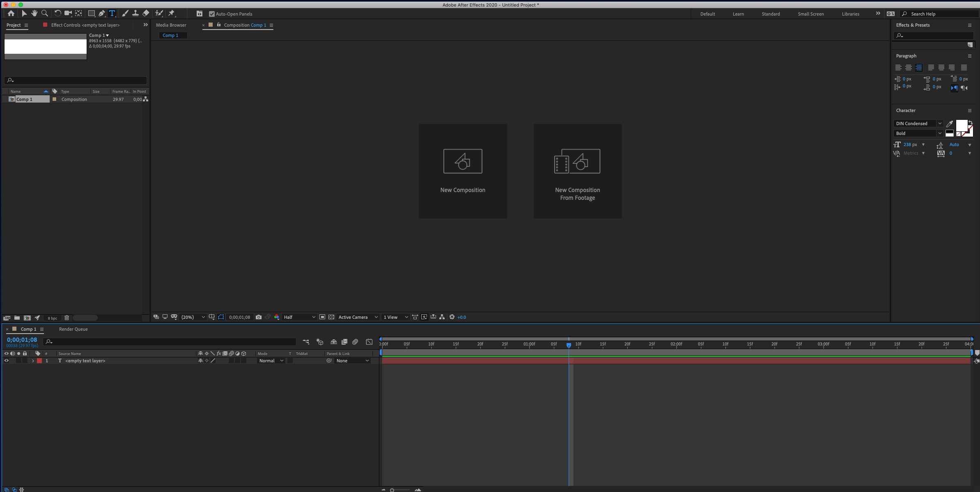980x492 pixels.
Task: Click the text fill color swatch in Character panel
Action: pyautogui.click(x=962, y=126)
